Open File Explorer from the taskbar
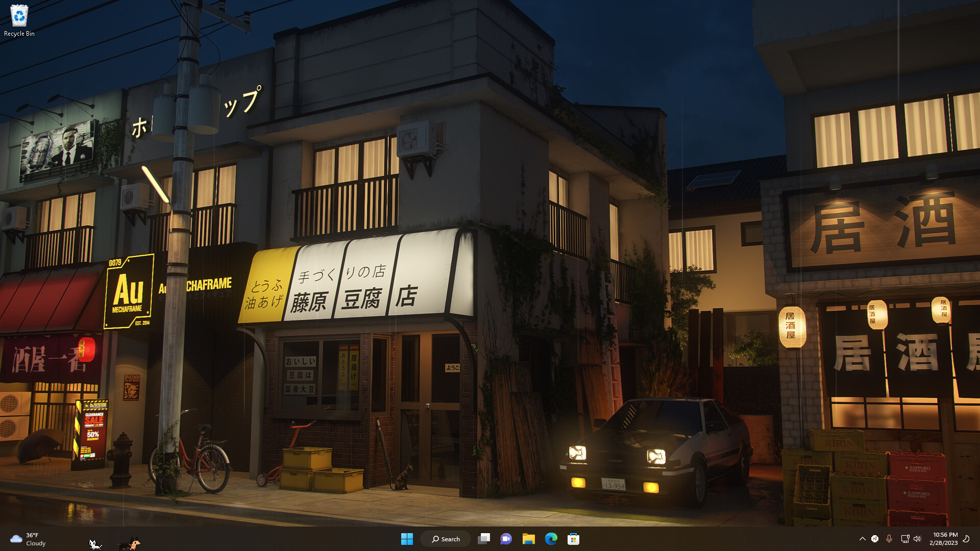Screen dimensions: 980x551 [528, 539]
